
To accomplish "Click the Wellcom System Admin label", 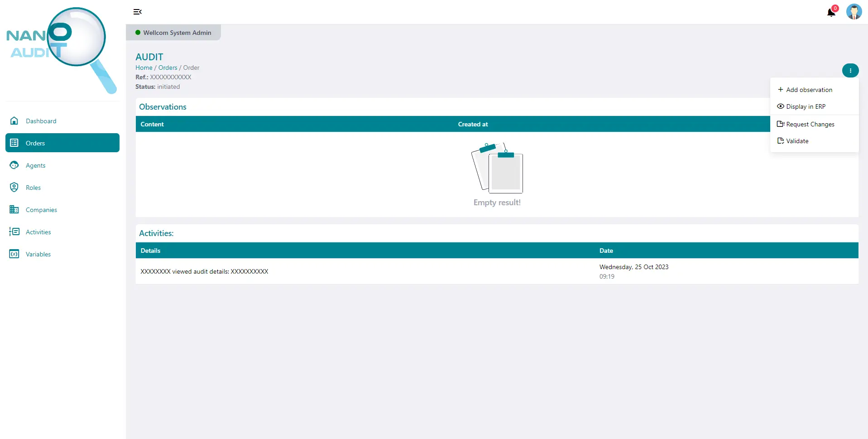I will (177, 32).
